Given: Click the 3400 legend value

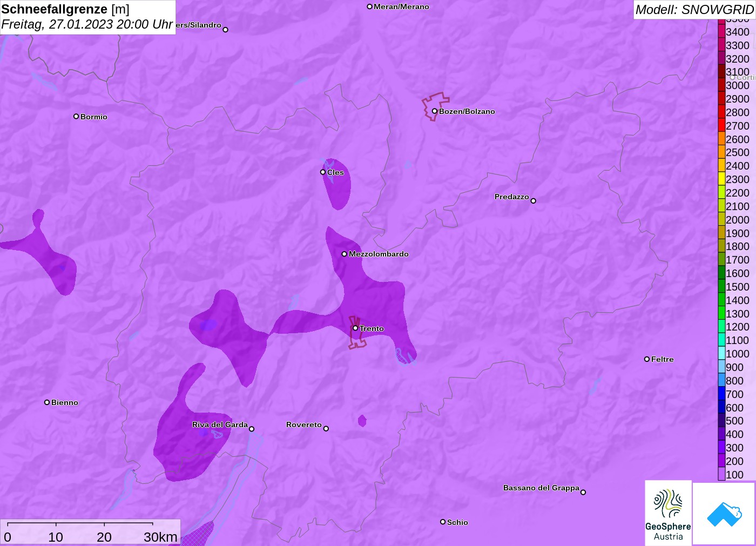Looking at the screenshot, I should coord(738,32).
